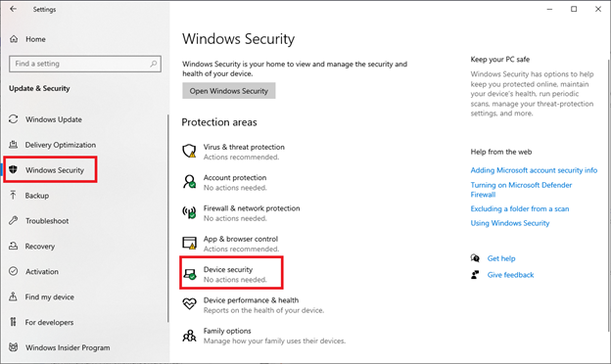Open Troubleshoot settings

click(x=47, y=221)
